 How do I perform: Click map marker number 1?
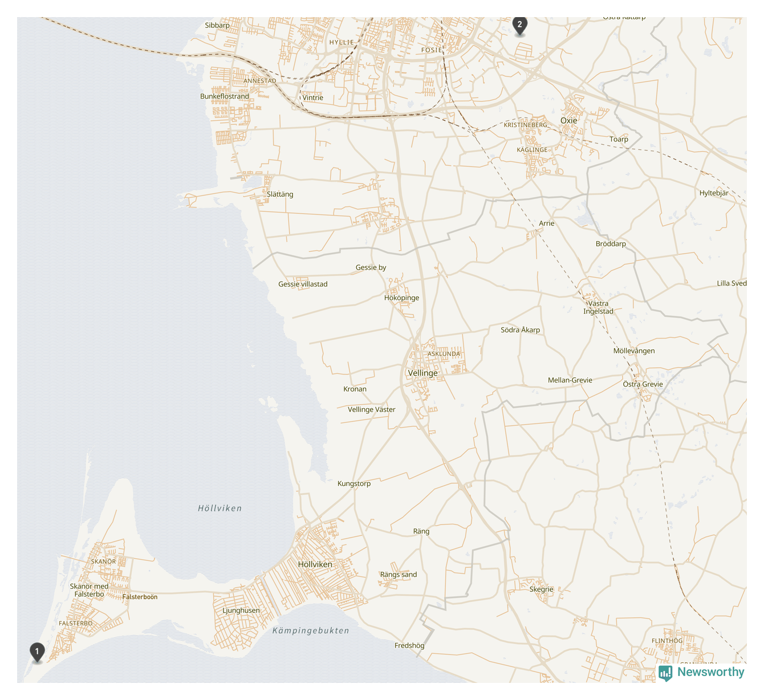click(37, 653)
